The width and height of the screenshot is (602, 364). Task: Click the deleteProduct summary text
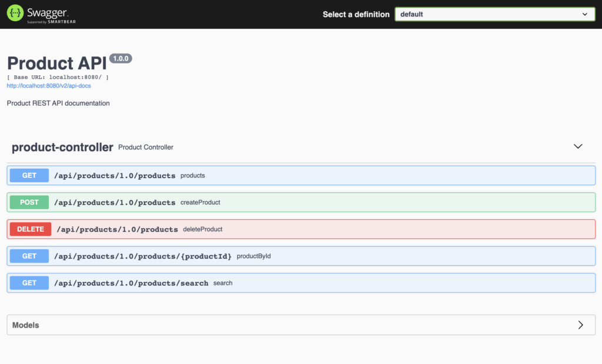[x=203, y=229]
